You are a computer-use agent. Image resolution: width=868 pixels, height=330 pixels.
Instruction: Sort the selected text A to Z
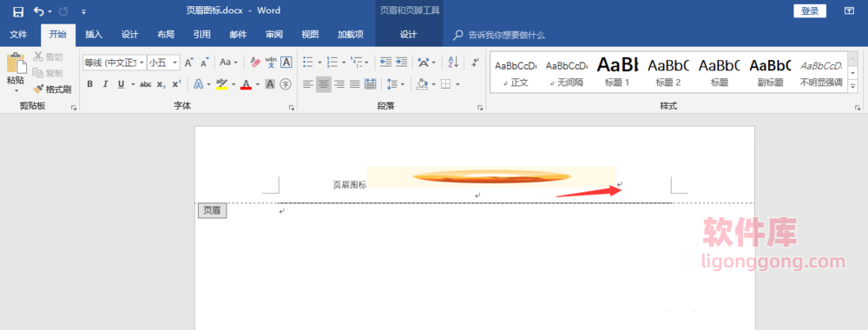(453, 63)
